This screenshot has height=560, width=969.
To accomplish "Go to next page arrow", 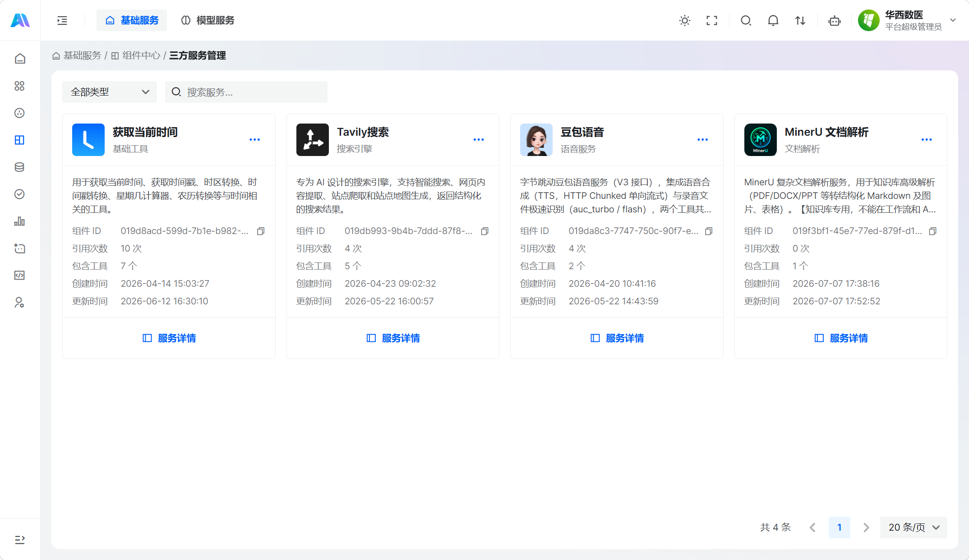I will coord(866,528).
